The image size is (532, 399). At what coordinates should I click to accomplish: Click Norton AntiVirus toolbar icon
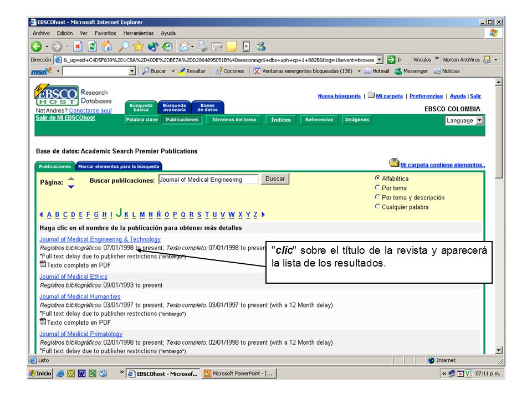click(x=487, y=60)
